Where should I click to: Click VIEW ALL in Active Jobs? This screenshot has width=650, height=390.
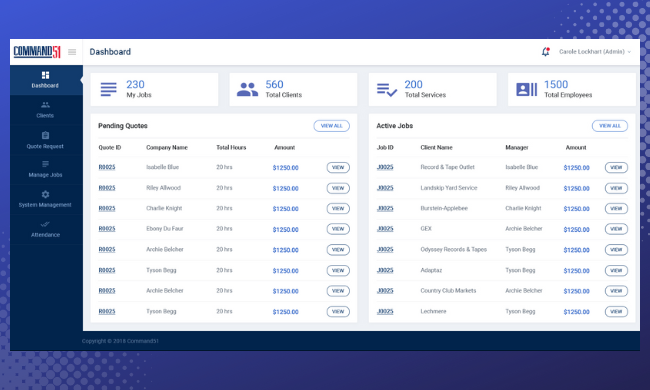coord(610,126)
